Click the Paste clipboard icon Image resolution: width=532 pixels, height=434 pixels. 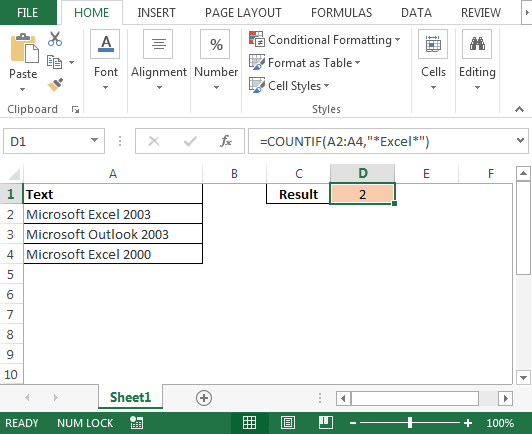(x=24, y=48)
